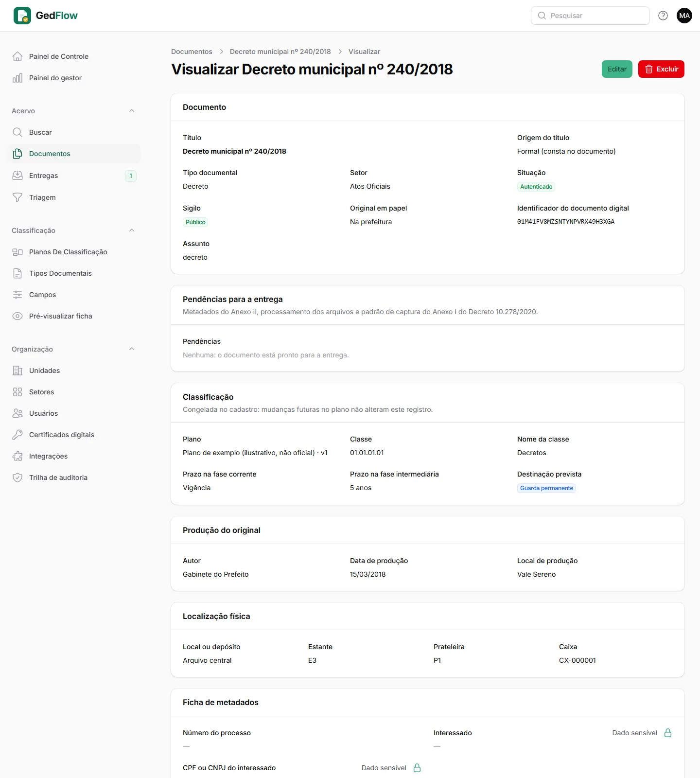
Task: Click the Atos Oficiais setor value
Action: click(370, 186)
